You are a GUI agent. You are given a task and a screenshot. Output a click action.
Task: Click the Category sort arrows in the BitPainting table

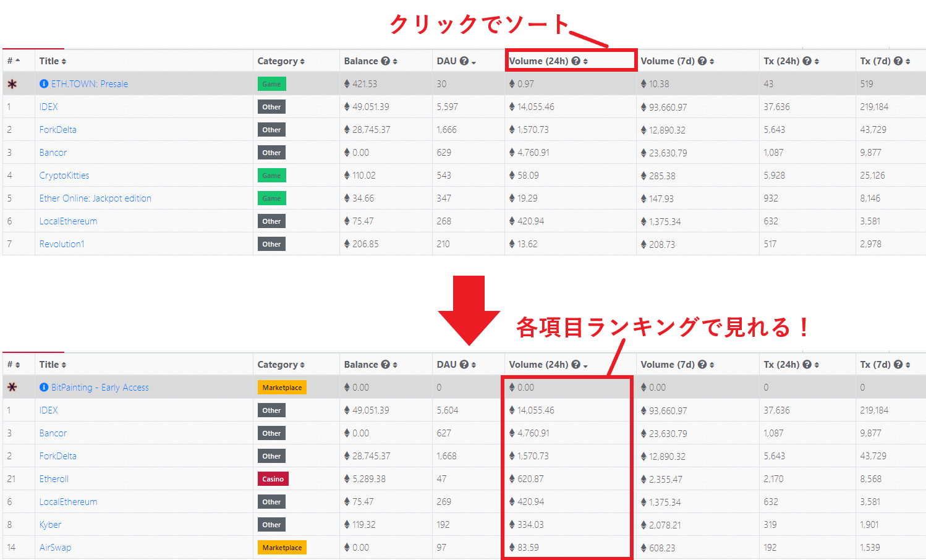(302, 365)
